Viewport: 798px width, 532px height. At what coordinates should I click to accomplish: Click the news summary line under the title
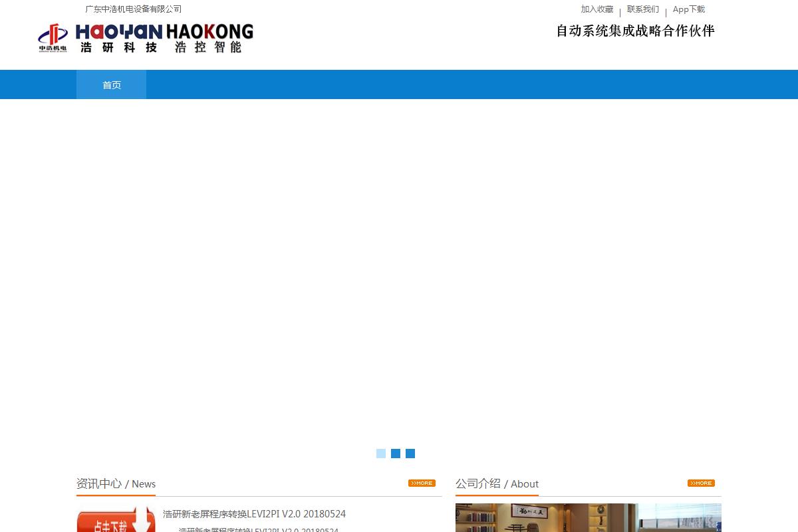tap(258, 529)
